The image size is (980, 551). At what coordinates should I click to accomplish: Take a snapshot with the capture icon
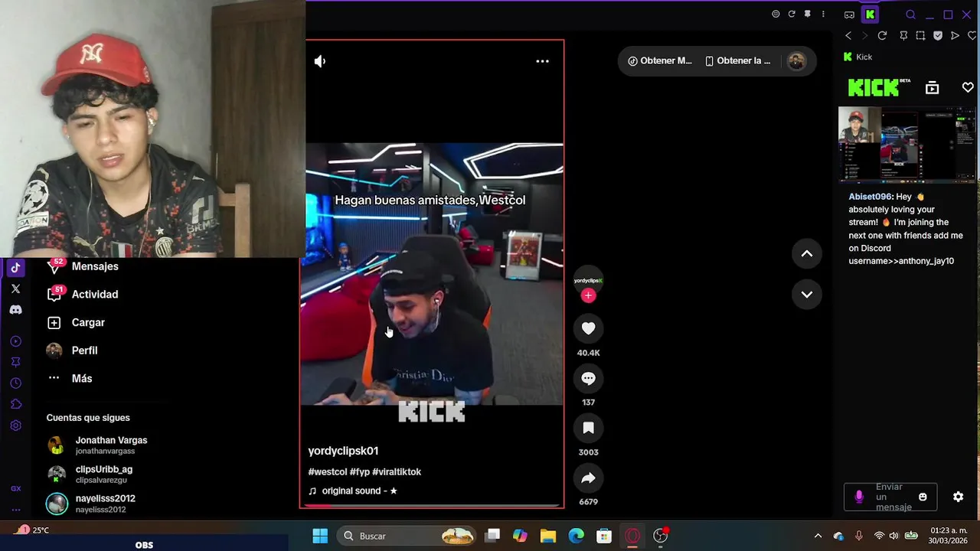click(920, 36)
